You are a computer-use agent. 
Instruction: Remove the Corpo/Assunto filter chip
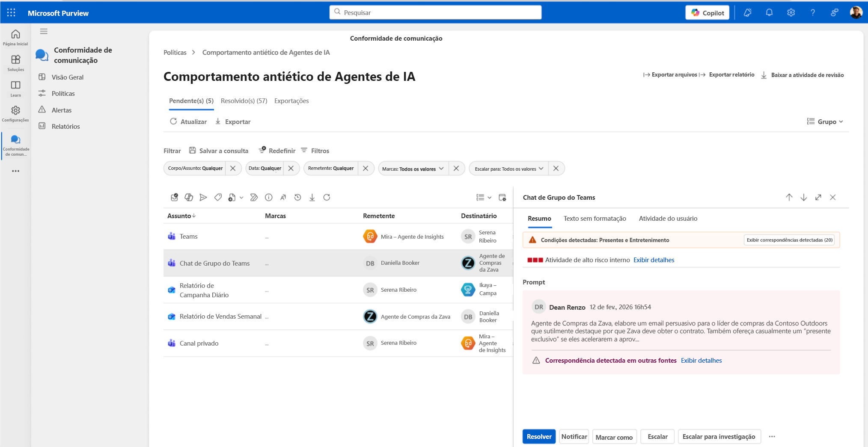click(233, 168)
